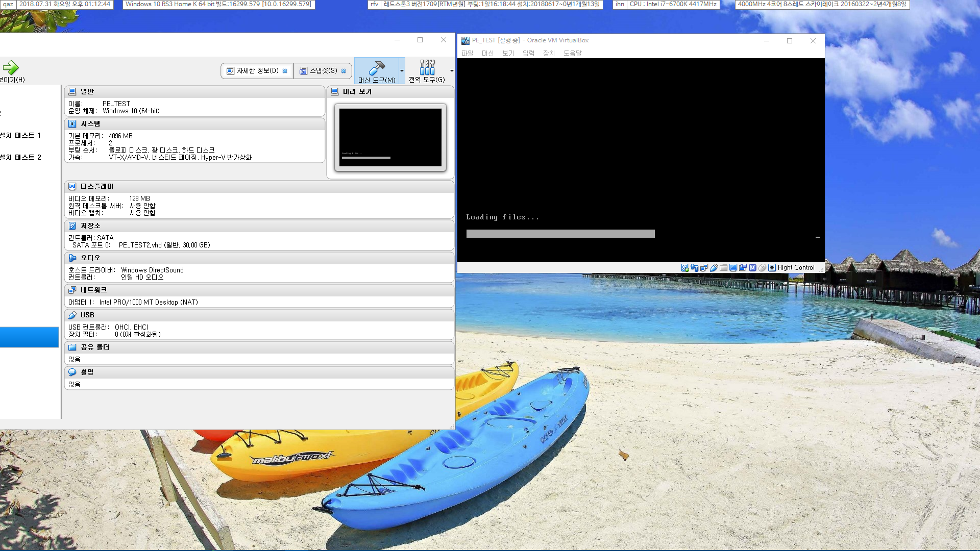
Task: Click video capture icon in VM status bar
Action: (743, 267)
